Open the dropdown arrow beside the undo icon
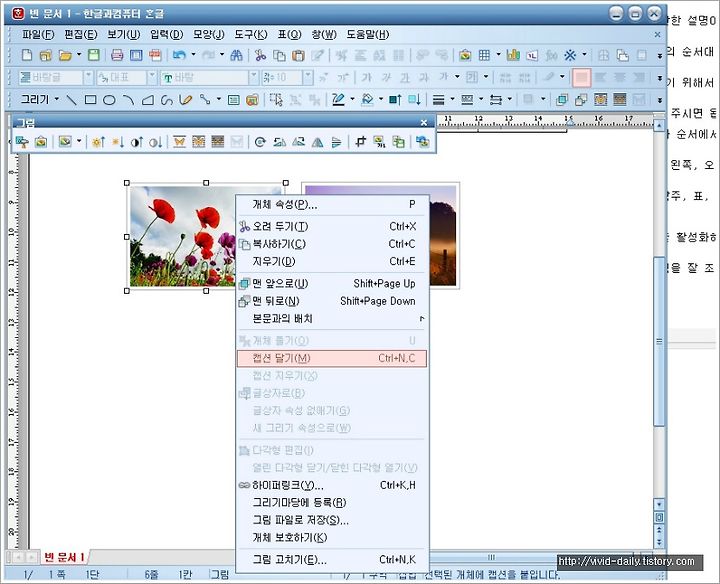The width and height of the screenshot is (720, 584). click(x=193, y=55)
